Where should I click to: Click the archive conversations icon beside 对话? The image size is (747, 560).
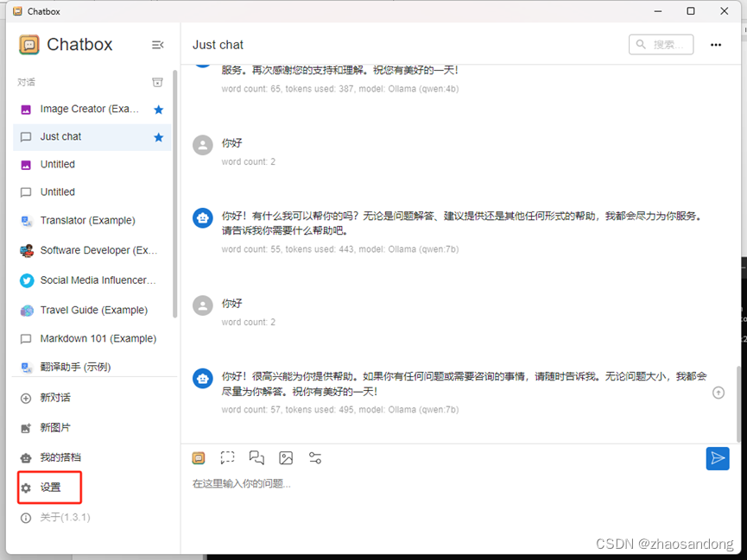[x=157, y=82]
